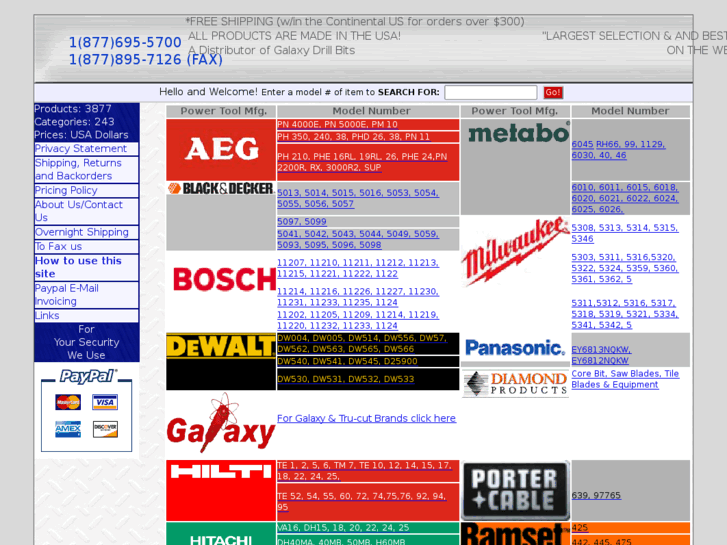Open the Privacy Statement page
Viewport: 727px width, 545px height.
click(x=81, y=148)
